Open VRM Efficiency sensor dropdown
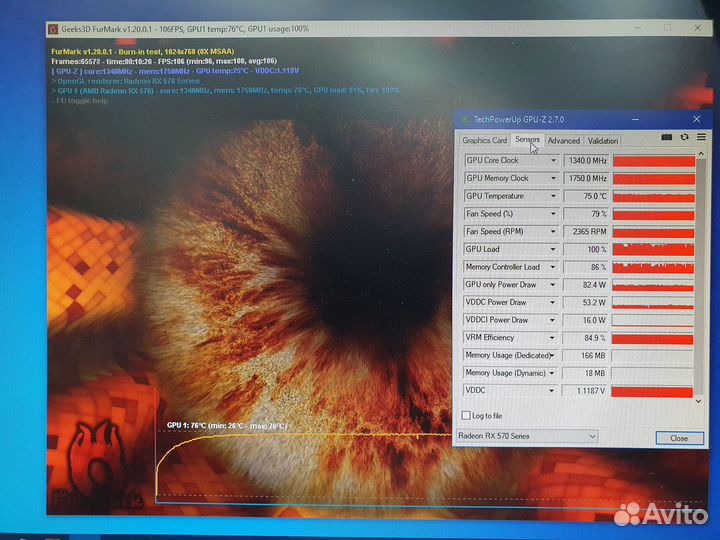 [552, 338]
